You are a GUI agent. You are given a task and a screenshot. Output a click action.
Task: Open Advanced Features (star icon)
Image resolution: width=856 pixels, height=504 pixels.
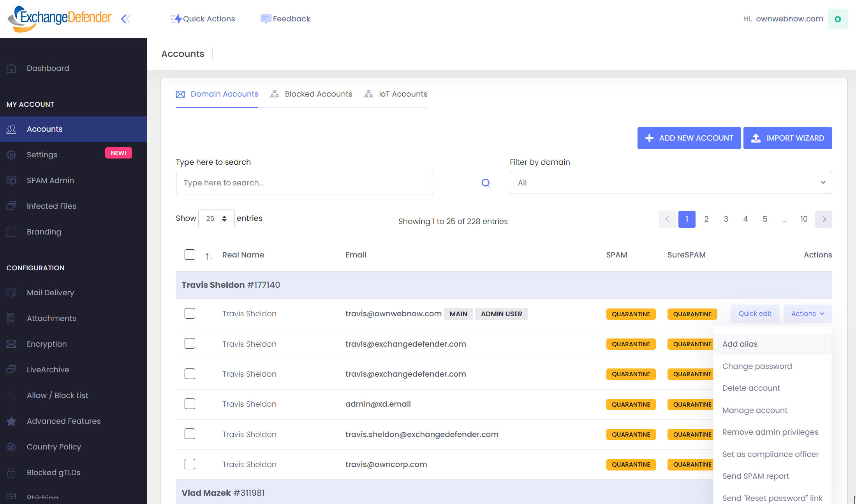pyautogui.click(x=11, y=421)
